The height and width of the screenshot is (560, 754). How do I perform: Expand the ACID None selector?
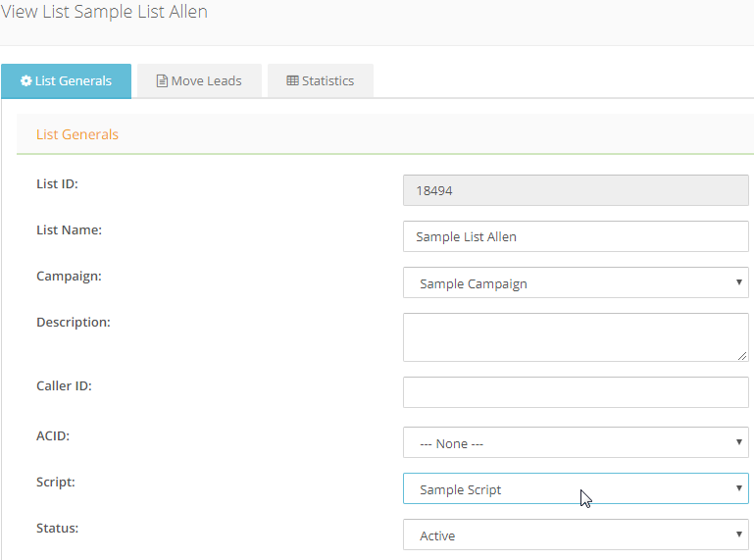pyautogui.click(x=576, y=442)
